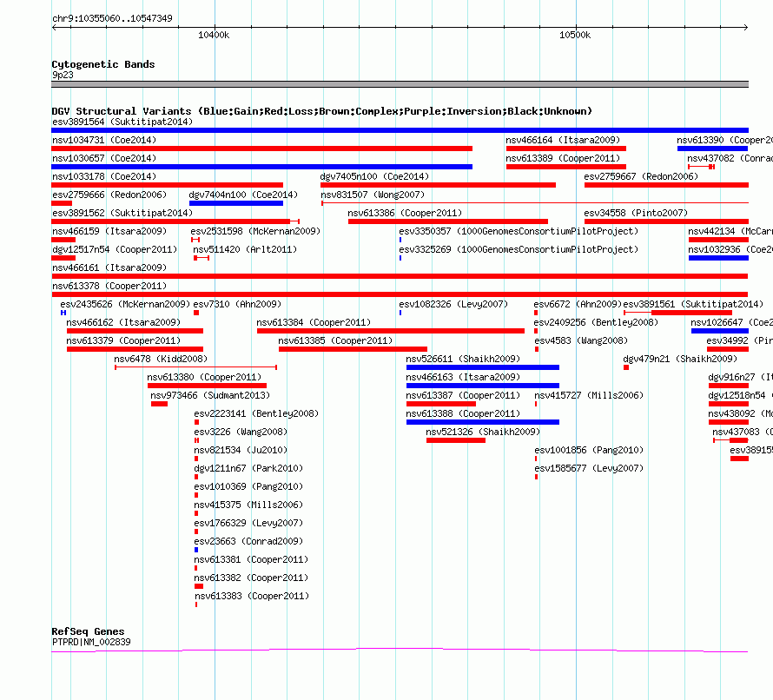Click dgv7405n100 (Coe2014) label
Viewport: 773px width, 700px height.
tap(374, 176)
